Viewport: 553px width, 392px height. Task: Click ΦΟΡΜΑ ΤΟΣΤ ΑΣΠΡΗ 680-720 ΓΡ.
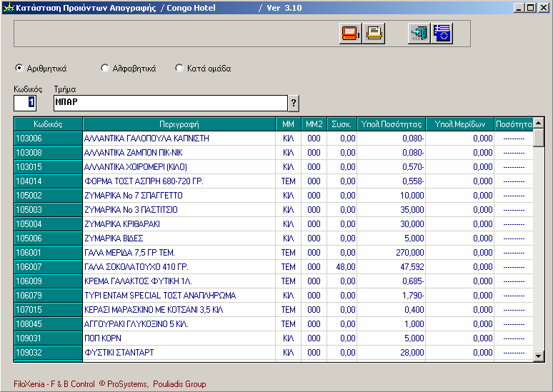click(179, 181)
